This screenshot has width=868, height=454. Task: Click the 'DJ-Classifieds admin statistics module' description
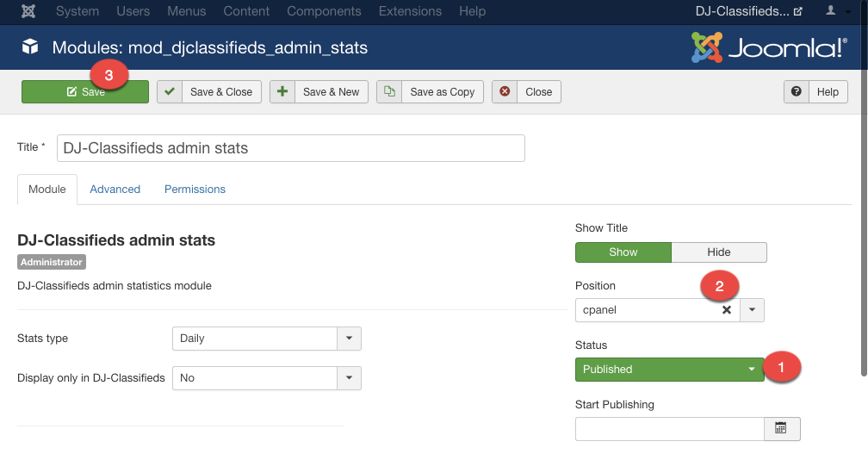coord(114,286)
